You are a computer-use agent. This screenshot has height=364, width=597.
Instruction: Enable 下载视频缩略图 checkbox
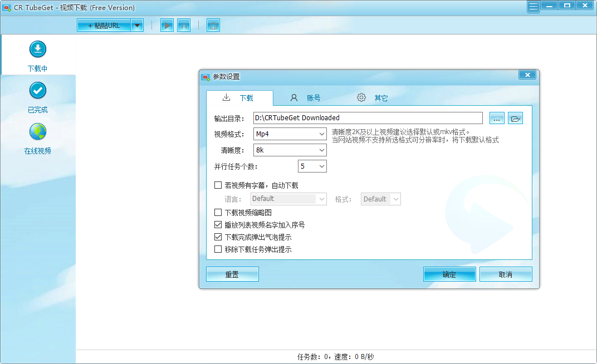[x=218, y=212]
